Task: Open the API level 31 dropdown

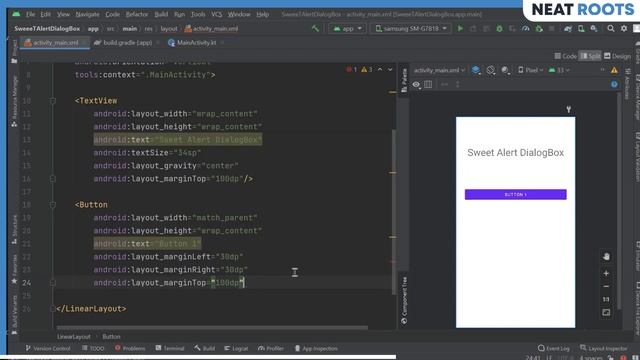Action: (559, 70)
